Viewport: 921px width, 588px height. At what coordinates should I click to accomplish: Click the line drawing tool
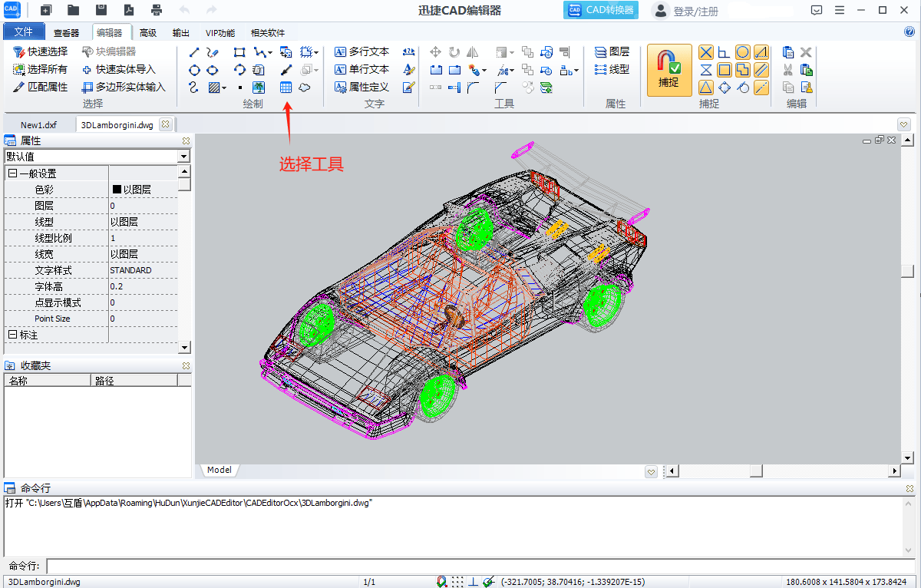click(x=194, y=52)
